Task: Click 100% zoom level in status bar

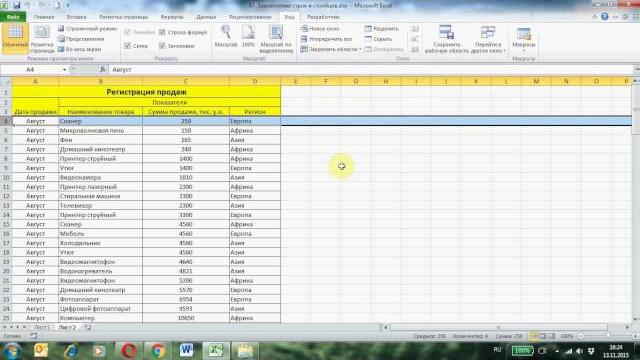Action: tap(567, 336)
